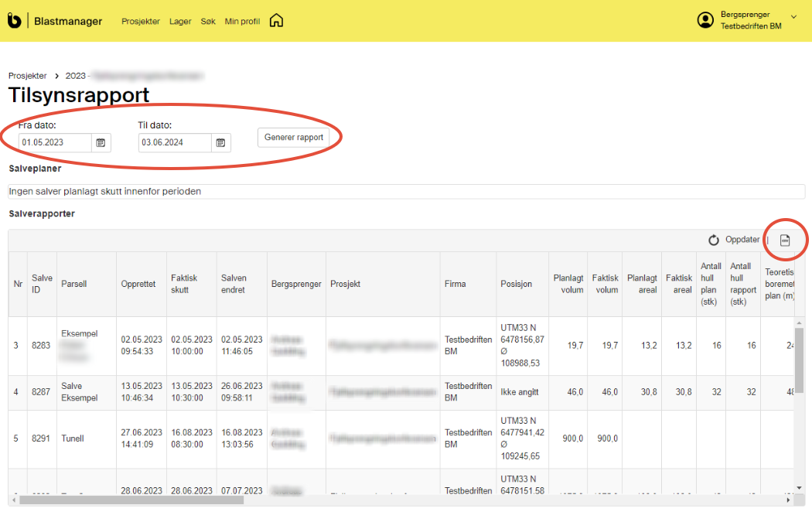
Task: Sort by the Planlagt areal column header
Action: coord(642,284)
